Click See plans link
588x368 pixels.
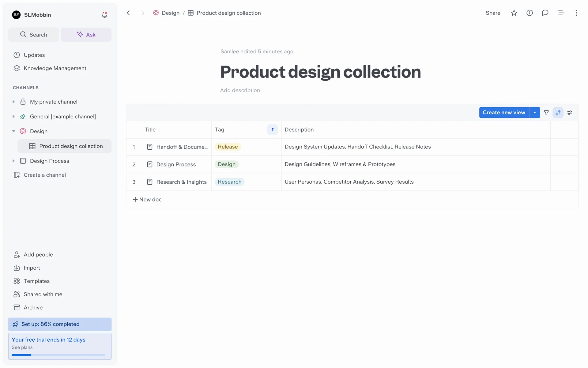tap(22, 347)
